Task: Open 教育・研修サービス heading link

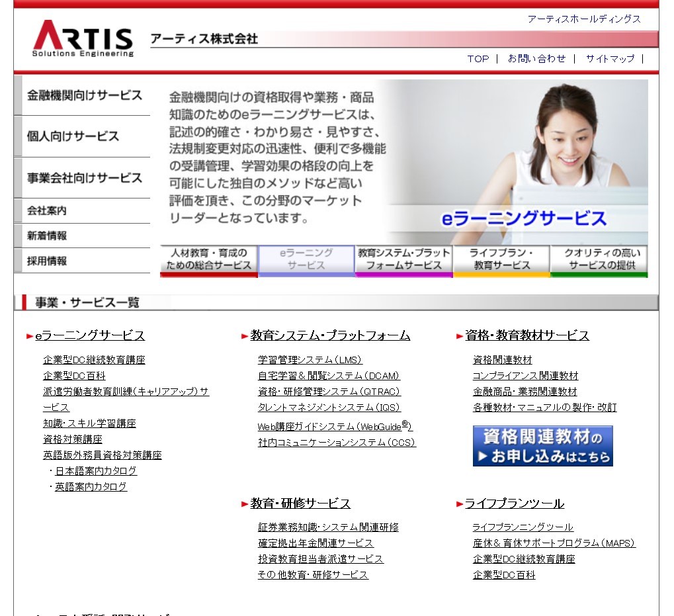Action: pyautogui.click(x=300, y=504)
